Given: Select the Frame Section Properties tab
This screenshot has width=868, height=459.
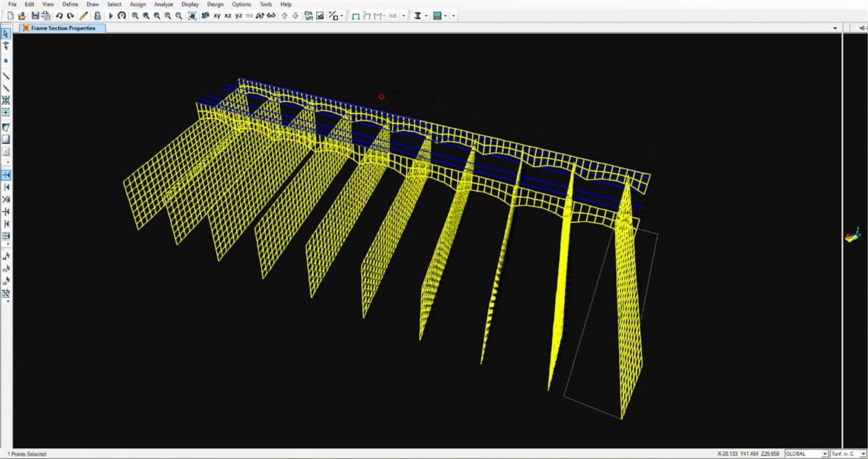Looking at the screenshot, I should (64, 28).
